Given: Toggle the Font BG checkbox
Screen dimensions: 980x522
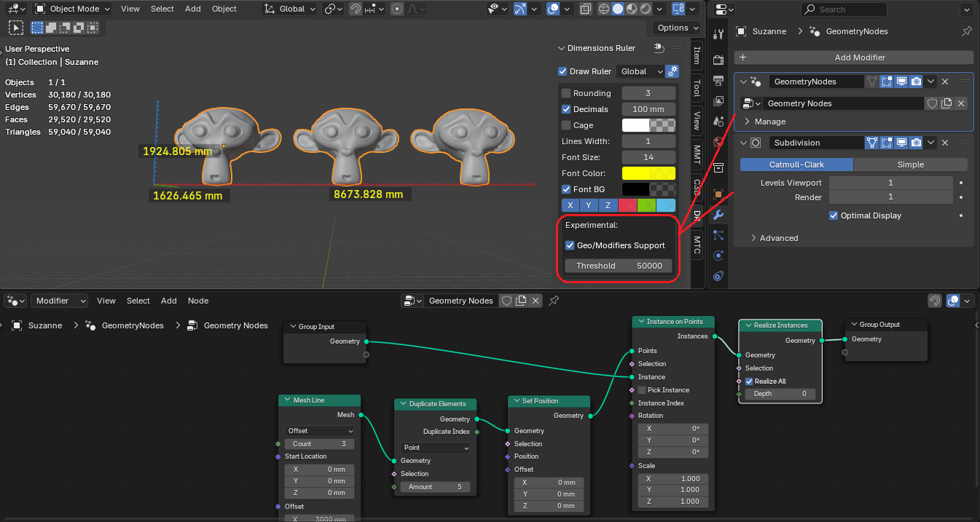Looking at the screenshot, I should (x=566, y=189).
